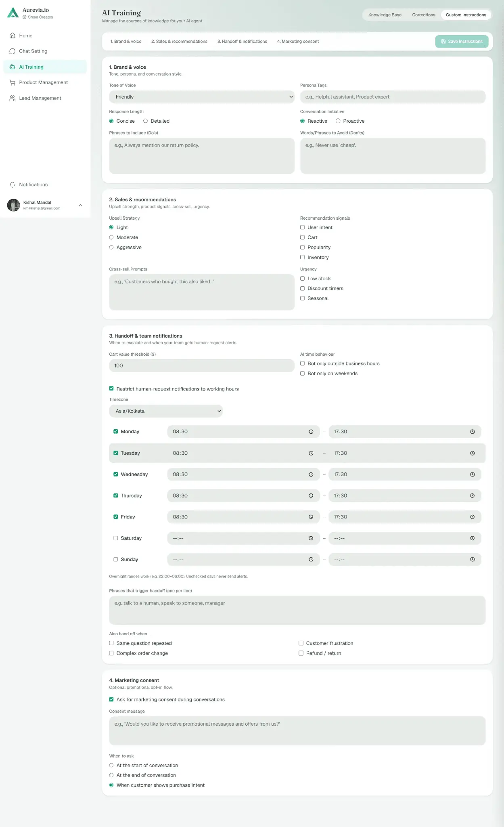This screenshot has height=827, width=504.
Task: Enable Low stock urgency
Action: [x=303, y=279]
